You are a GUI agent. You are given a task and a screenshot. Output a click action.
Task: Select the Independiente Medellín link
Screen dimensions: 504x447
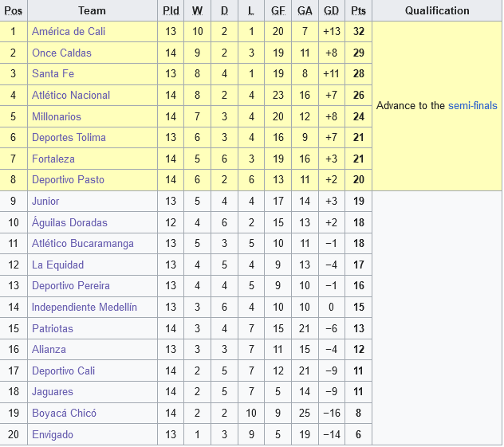tap(85, 307)
